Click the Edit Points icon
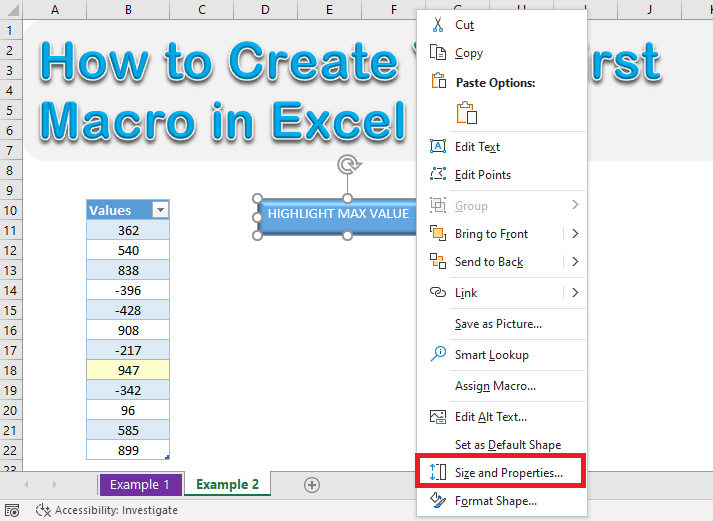The width and height of the screenshot is (713, 521). click(438, 174)
